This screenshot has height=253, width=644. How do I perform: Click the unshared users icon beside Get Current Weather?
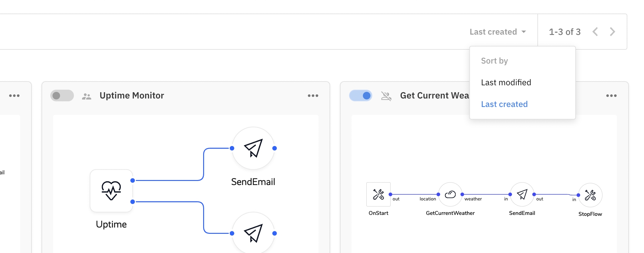click(386, 96)
